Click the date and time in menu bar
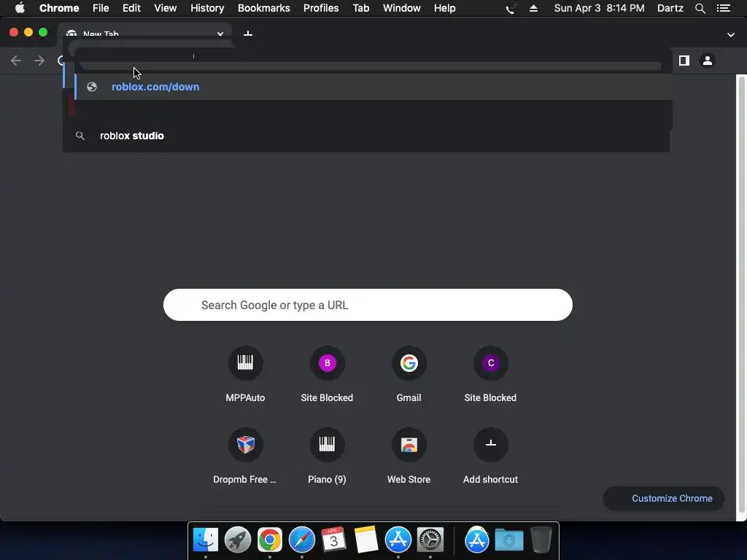Screen dimensions: 747x560 point(599,8)
